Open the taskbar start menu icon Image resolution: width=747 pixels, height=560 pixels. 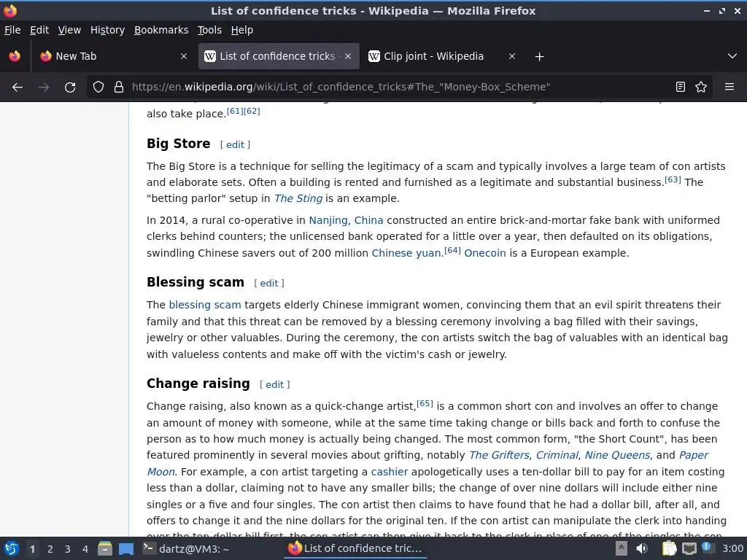[x=12, y=549]
